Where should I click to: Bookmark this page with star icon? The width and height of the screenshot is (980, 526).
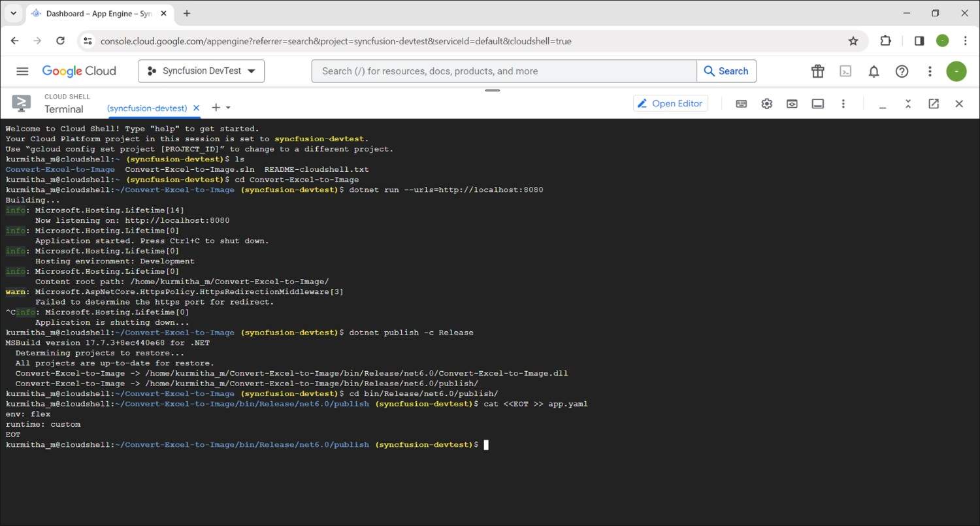click(853, 41)
